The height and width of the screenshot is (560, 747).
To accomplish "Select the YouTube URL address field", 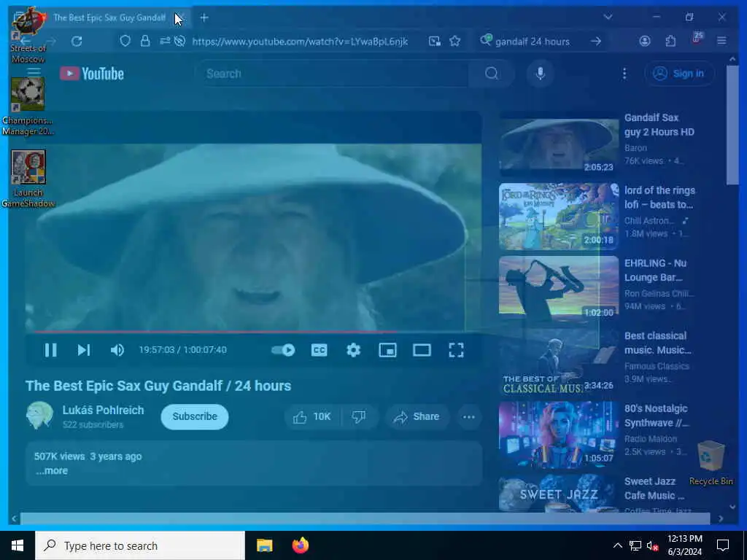I will coord(300,42).
